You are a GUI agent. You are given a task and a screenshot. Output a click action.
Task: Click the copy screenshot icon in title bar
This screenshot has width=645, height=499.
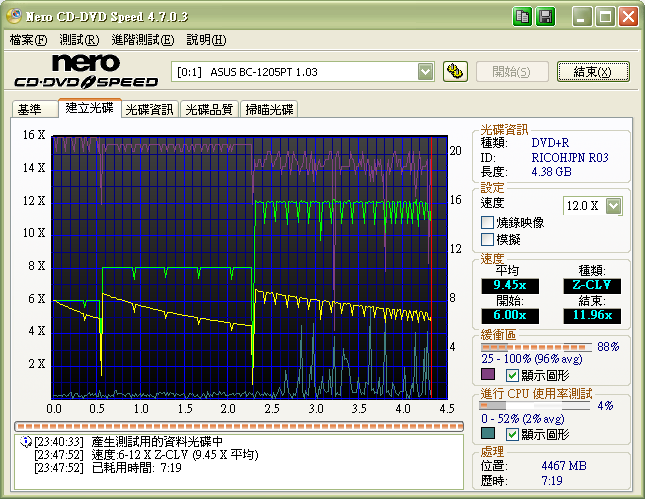click(522, 17)
